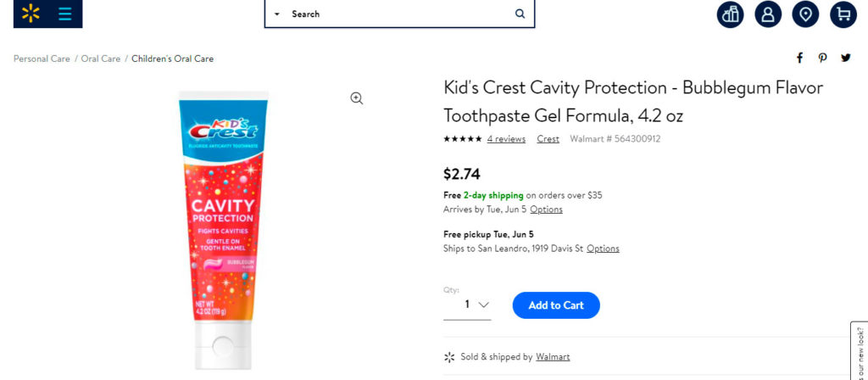This screenshot has height=380, width=868.
Task: Click the store location pin icon
Action: coord(805,14)
